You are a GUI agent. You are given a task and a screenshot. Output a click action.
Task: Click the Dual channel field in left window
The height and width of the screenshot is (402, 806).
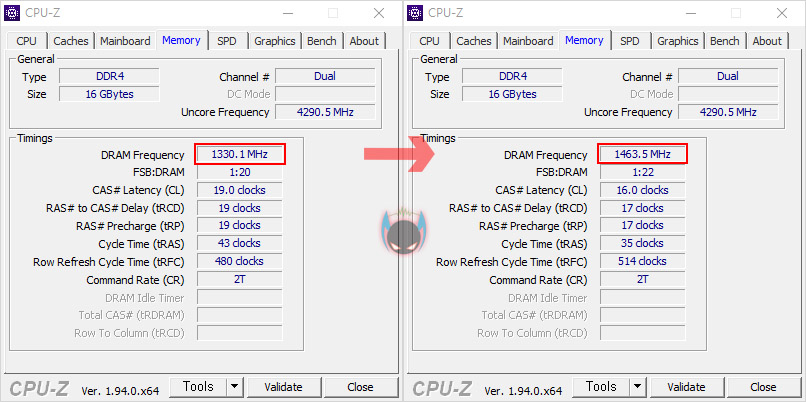pos(325,77)
